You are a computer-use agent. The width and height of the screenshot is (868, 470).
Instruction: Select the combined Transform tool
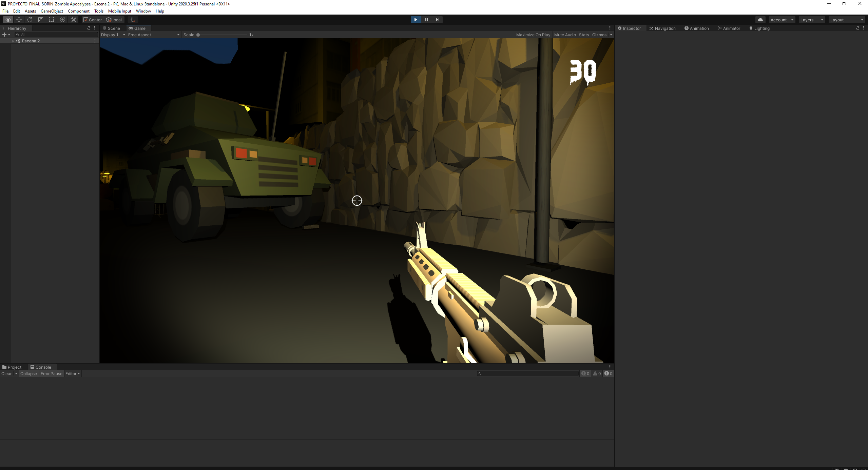(x=62, y=20)
